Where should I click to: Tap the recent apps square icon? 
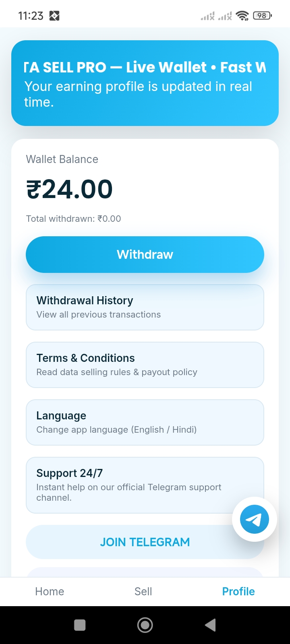click(x=80, y=625)
